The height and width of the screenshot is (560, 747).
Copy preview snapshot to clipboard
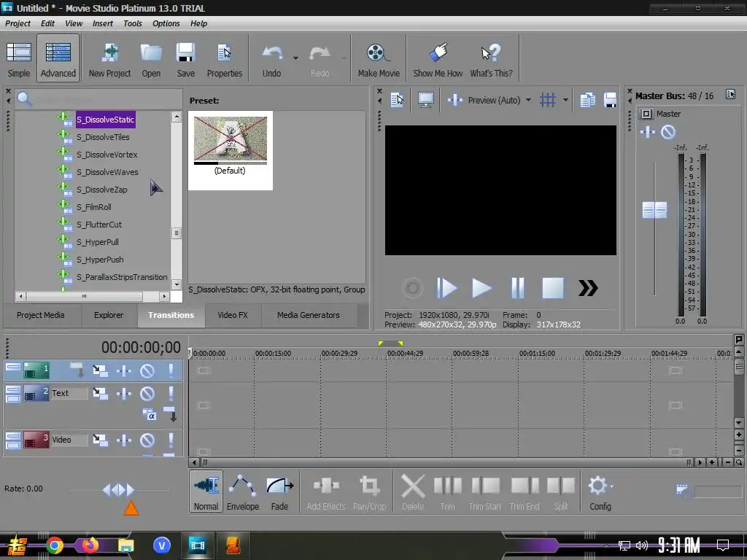point(587,100)
